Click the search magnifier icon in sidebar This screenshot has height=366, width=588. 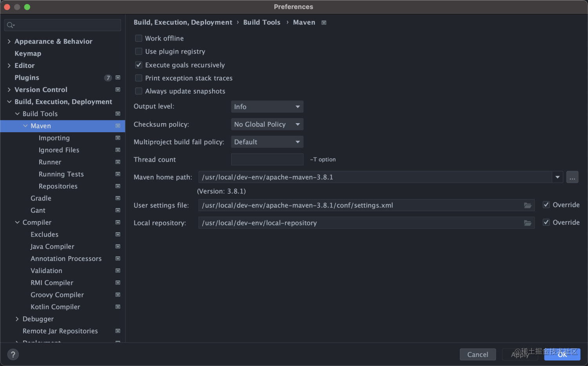point(10,25)
